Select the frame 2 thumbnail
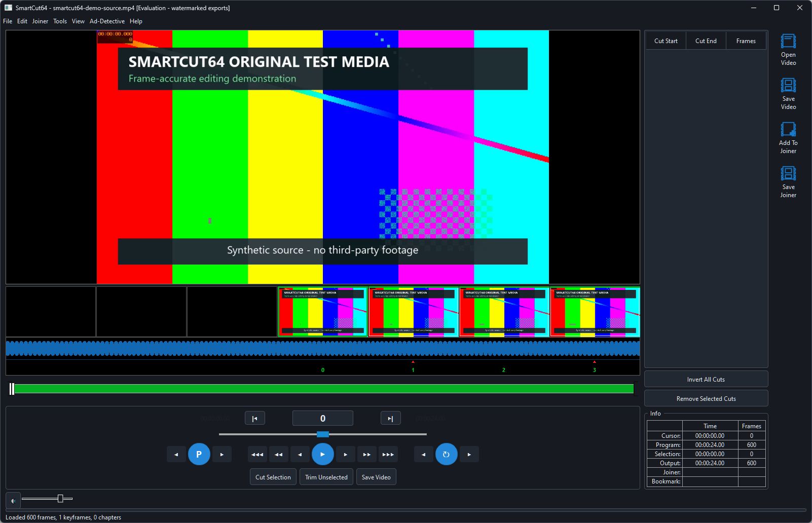Viewport: 812px width, 523px height. point(504,312)
